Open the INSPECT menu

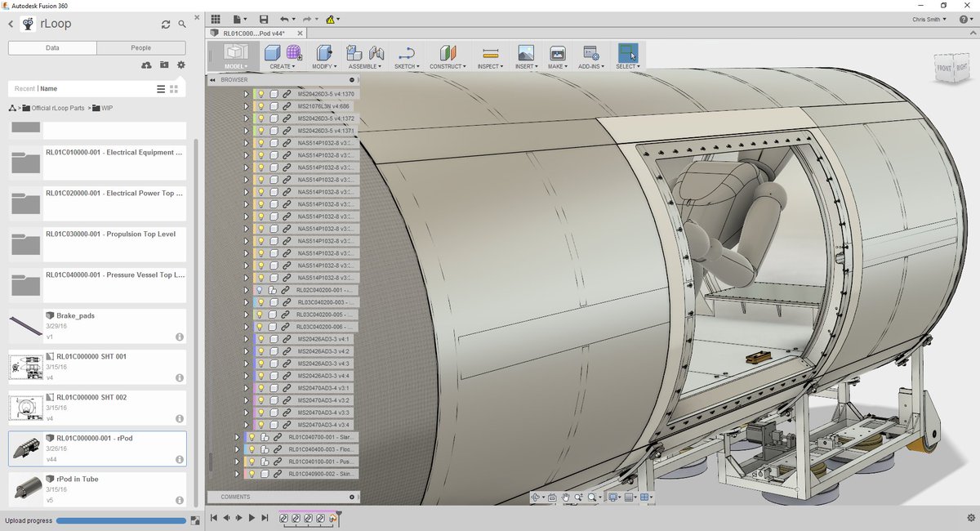click(x=490, y=66)
